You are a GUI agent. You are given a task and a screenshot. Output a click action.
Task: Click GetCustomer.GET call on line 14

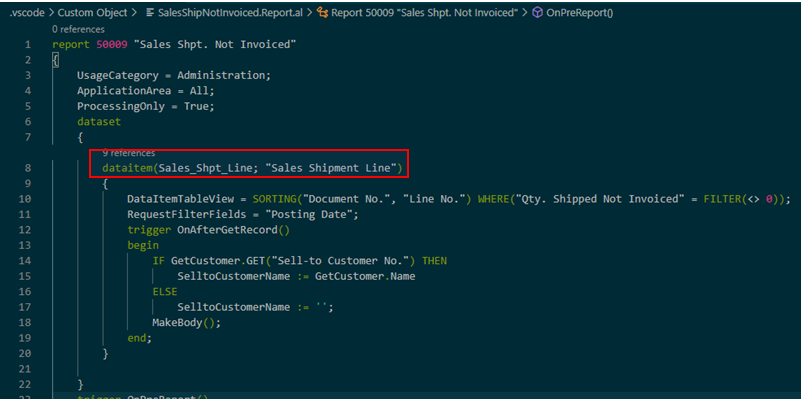coord(218,261)
